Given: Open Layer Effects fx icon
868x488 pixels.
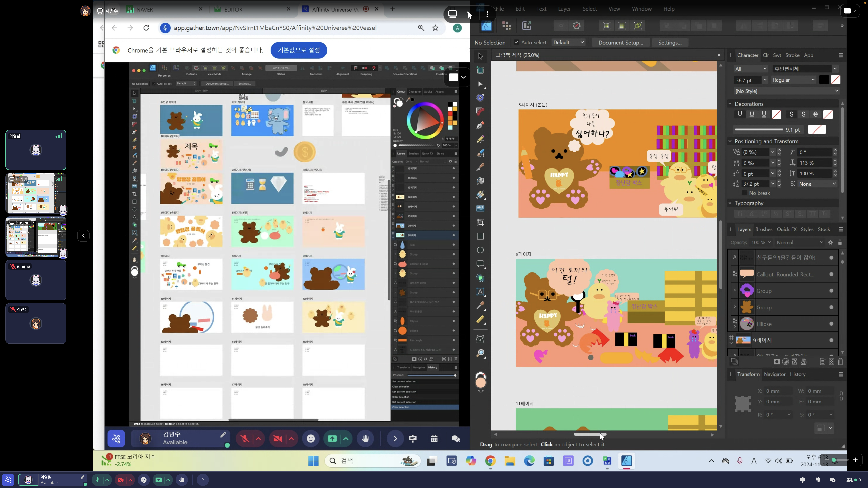Looking at the screenshot, I should coord(795,361).
